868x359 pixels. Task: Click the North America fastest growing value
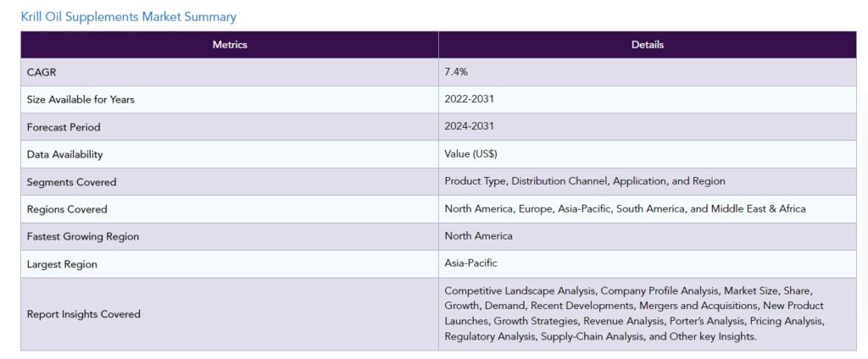point(478,235)
